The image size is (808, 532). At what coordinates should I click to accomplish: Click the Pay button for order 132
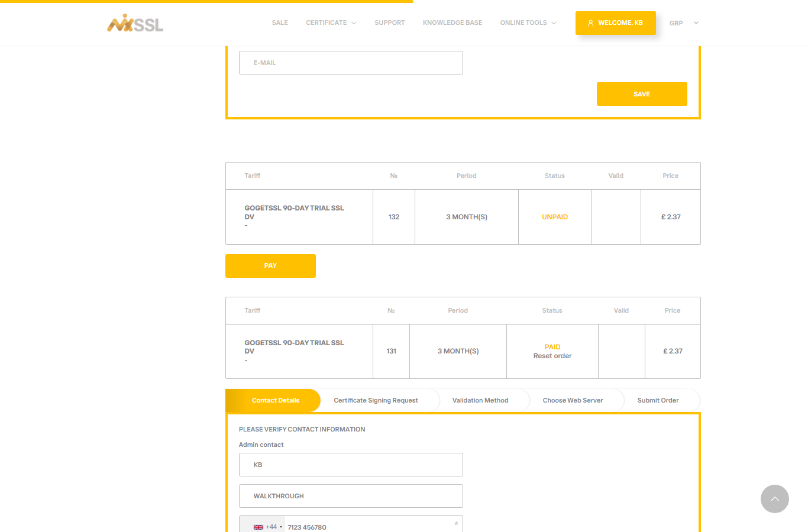(x=270, y=266)
